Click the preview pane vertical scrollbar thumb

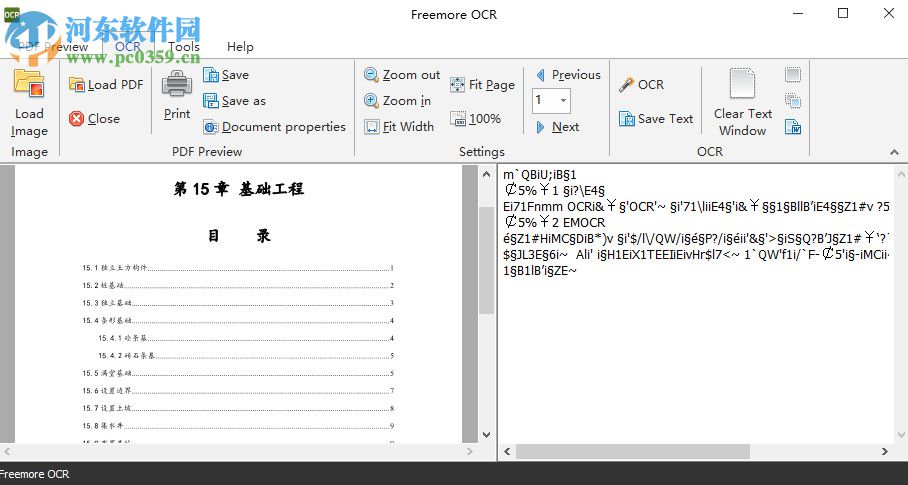(486, 259)
